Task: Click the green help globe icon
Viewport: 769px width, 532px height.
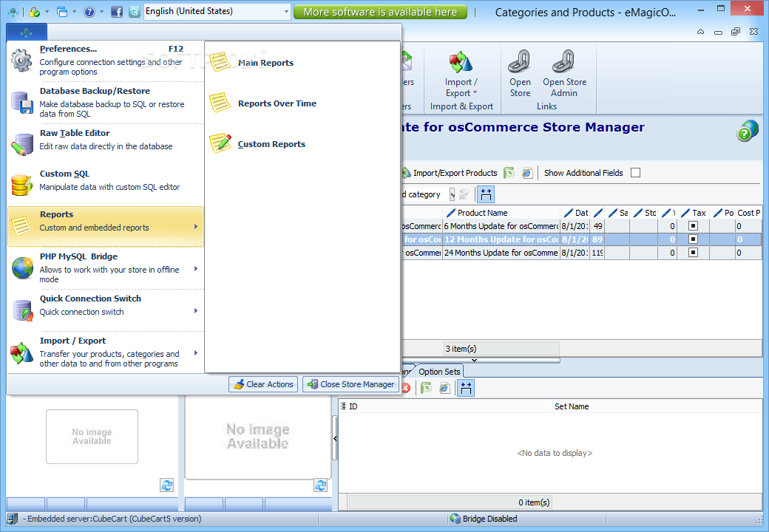Action: coord(747,131)
